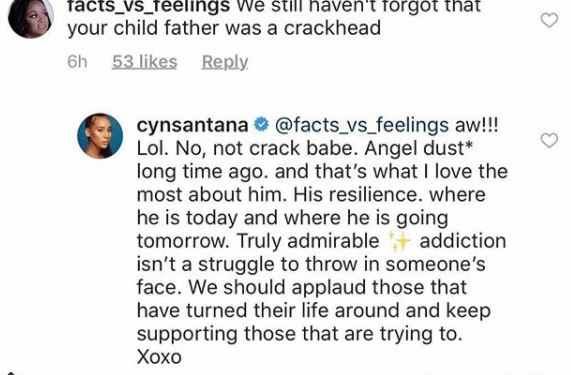Image resolution: width=571 pixels, height=375 pixels.
Task: Click the 'aw!!!' text after the mention
Action: coord(476,125)
